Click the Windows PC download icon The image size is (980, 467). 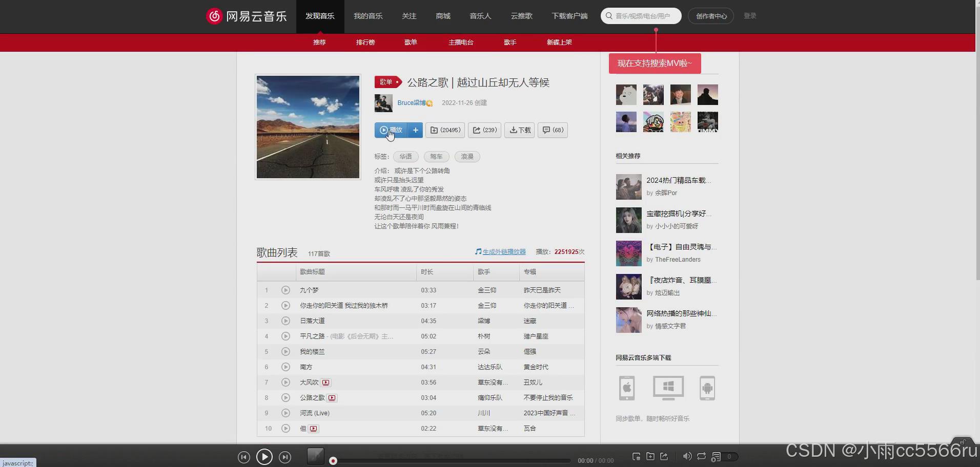(668, 388)
